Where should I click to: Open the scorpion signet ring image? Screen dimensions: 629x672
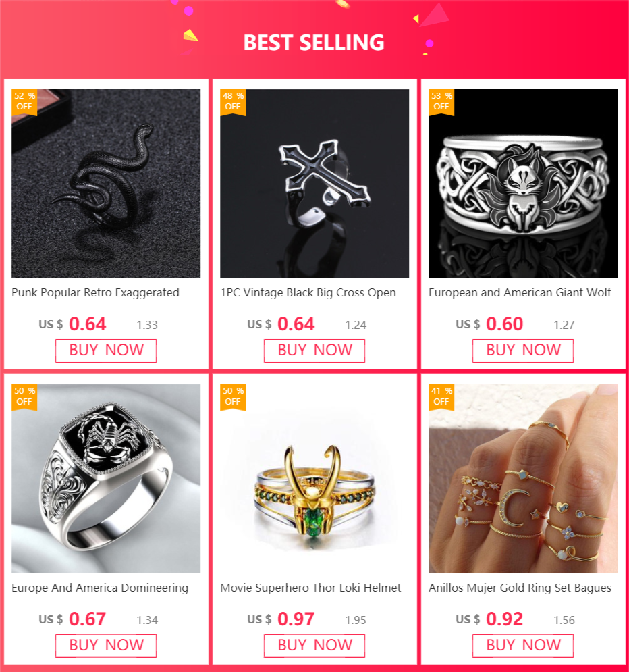pos(106,479)
